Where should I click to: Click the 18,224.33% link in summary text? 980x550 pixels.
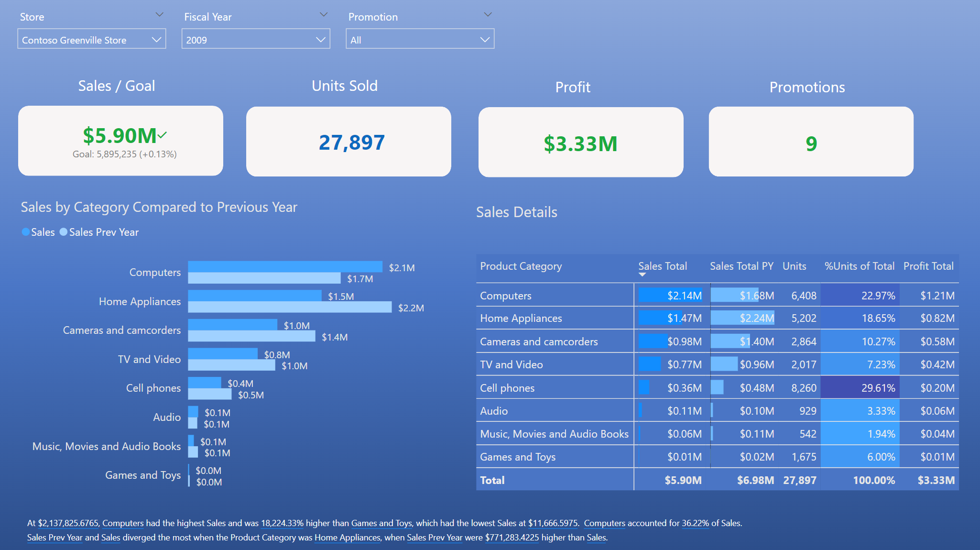coord(282,523)
